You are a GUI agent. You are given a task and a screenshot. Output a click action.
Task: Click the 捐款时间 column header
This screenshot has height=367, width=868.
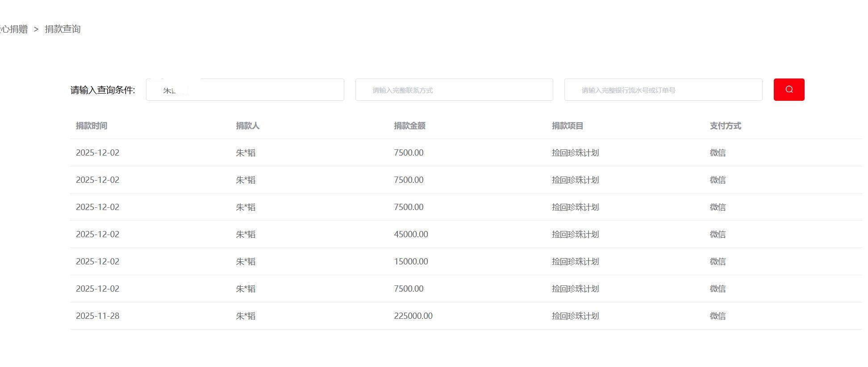(92, 126)
